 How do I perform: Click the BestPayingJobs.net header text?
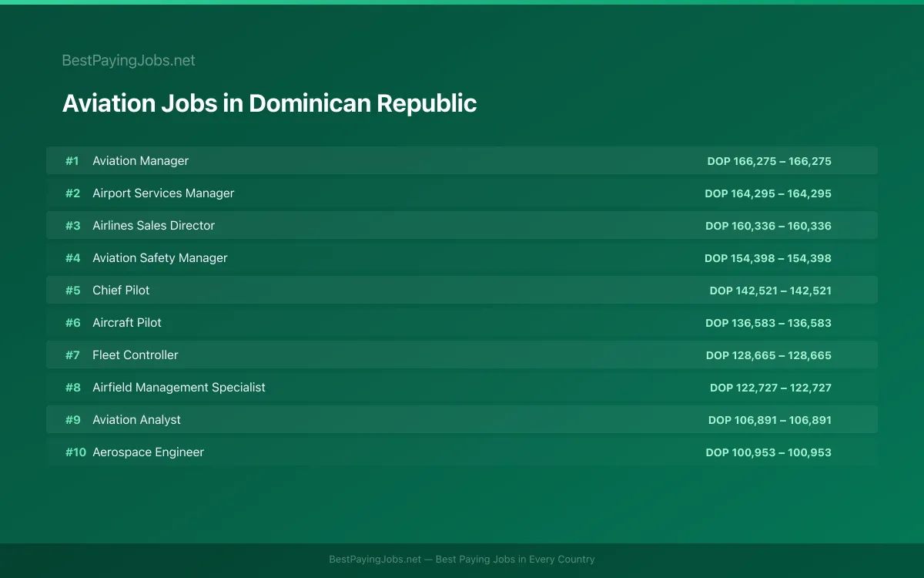click(129, 60)
